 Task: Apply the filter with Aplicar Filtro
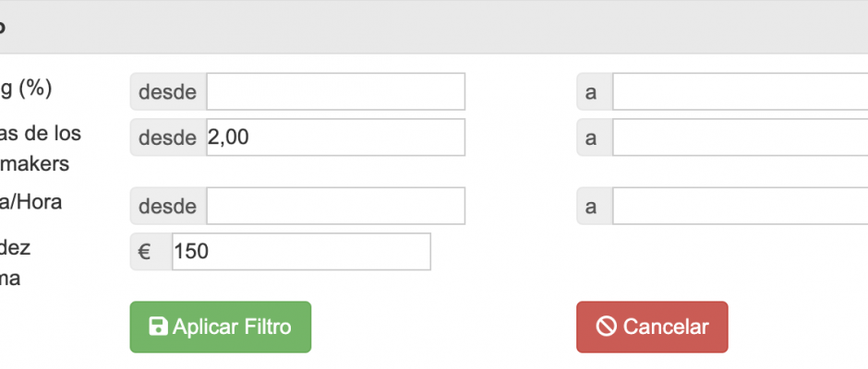coord(221,327)
